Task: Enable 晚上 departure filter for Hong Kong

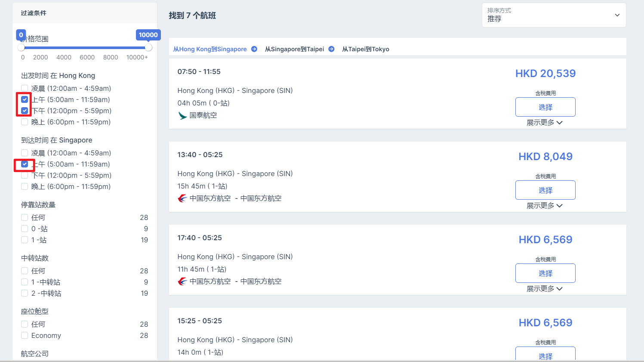Action: pyautogui.click(x=25, y=122)
